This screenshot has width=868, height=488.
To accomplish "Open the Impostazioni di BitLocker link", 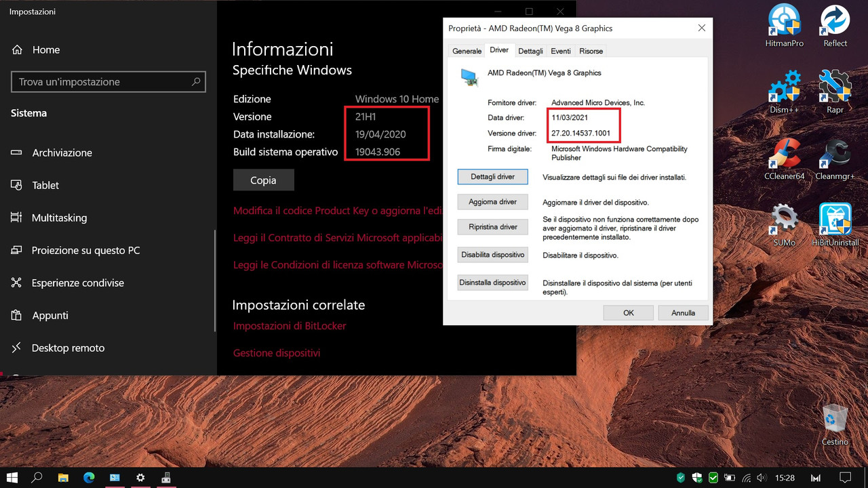I will [290, 326].
